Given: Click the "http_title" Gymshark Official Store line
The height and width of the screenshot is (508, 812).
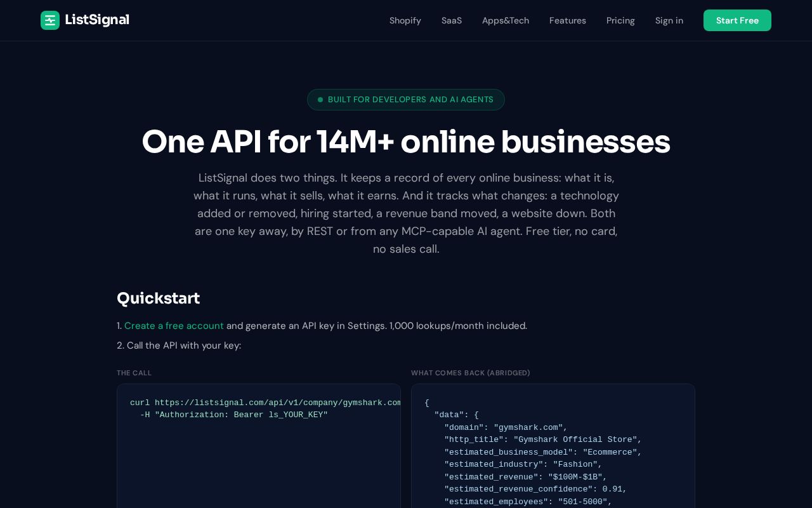Looking at the screenshot, I should tap(543, 439).
